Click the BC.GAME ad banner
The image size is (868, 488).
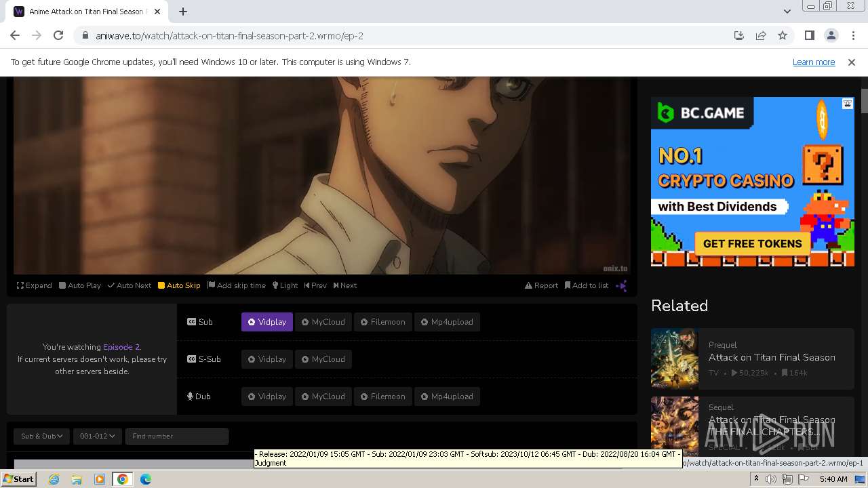(753, 182)
